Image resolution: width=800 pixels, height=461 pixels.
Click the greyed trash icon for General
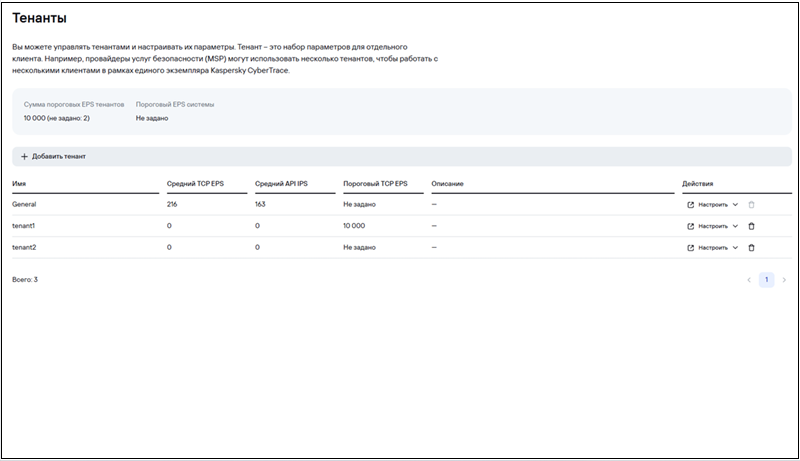[751, 204]
